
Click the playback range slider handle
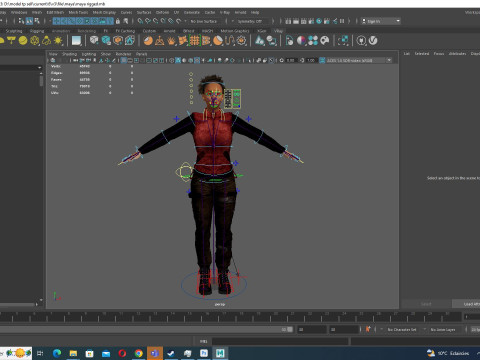[290, 329]
